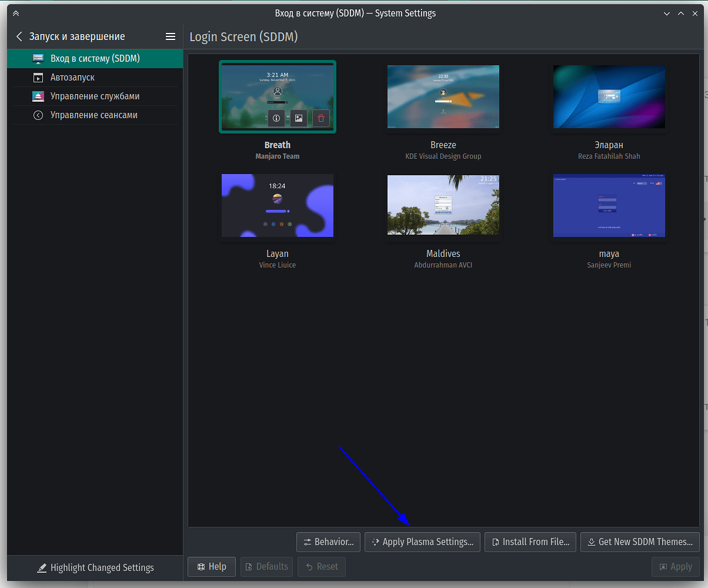Click Install From File
708x588 pixels.
tap(530, 542)
